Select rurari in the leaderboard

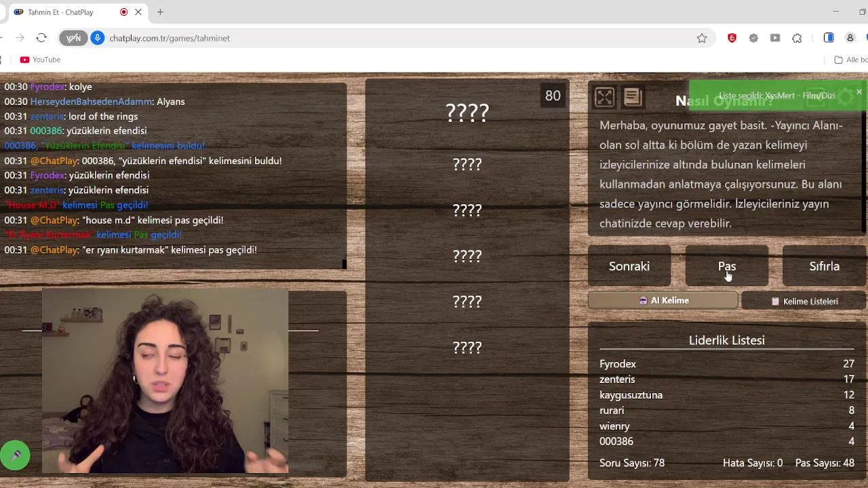pyautogui.click(x=612, y=411)
